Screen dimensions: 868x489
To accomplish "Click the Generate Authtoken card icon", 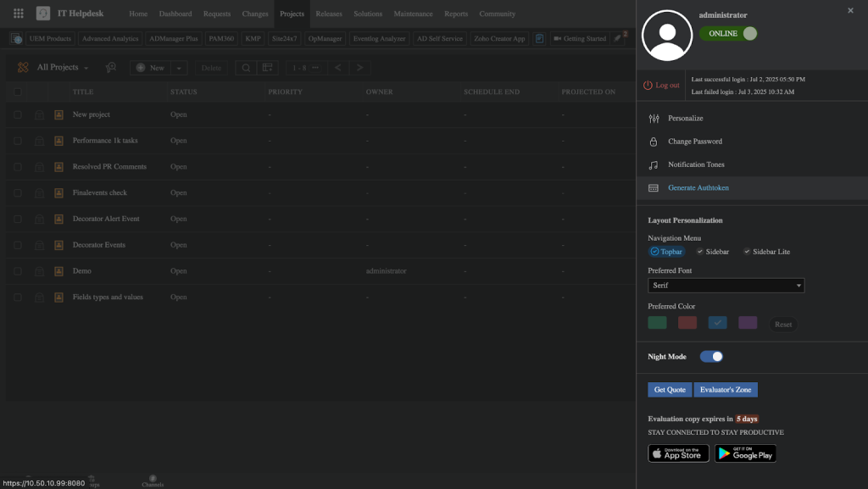I will (x=654, y=188).
